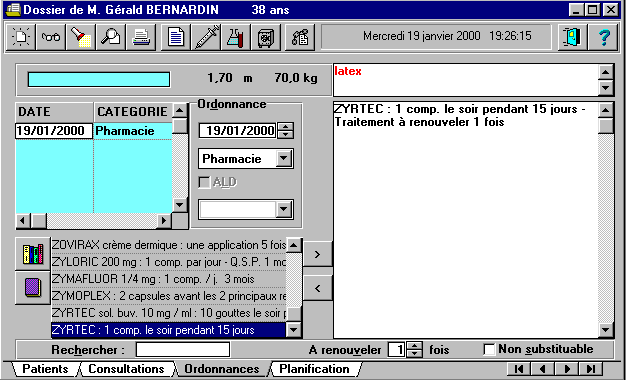
Task: Click the CATEGORIE column header
Action: click(133, 112)
